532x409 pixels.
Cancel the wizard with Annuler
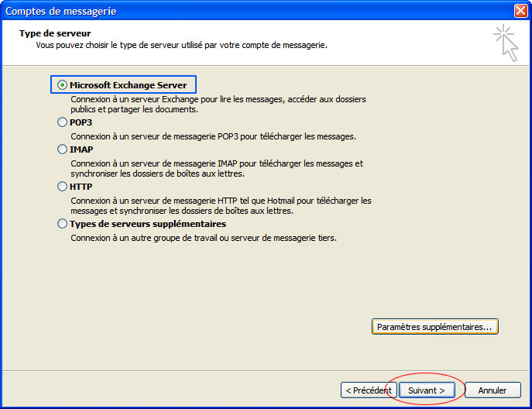(493, 390)
